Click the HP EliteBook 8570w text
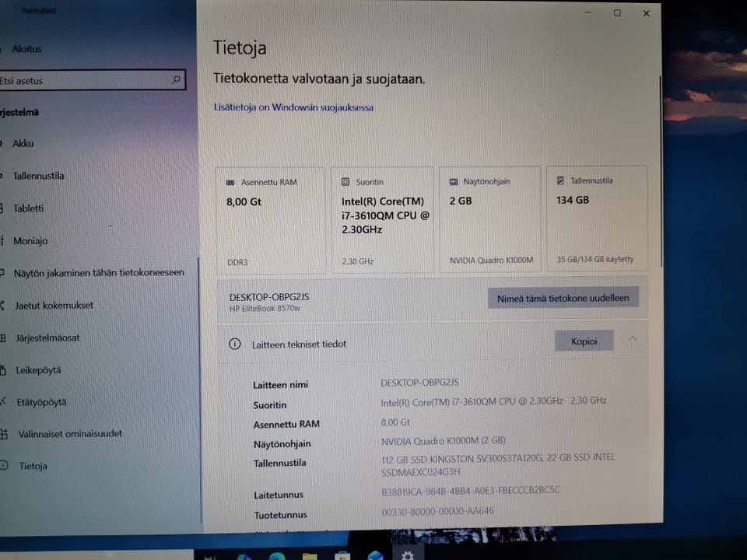This screenshot has width=747, height=560. click(x=265, y=308)
